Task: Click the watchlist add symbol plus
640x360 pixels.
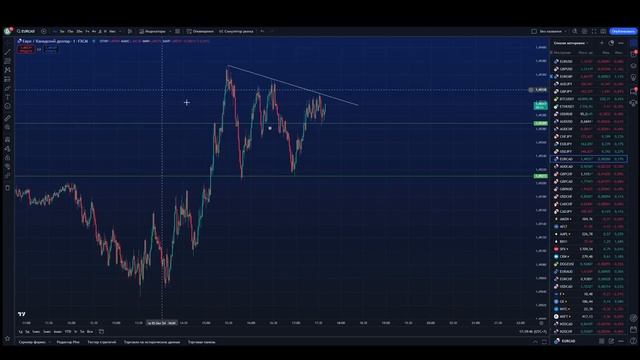Action: (x=602, y=43)
